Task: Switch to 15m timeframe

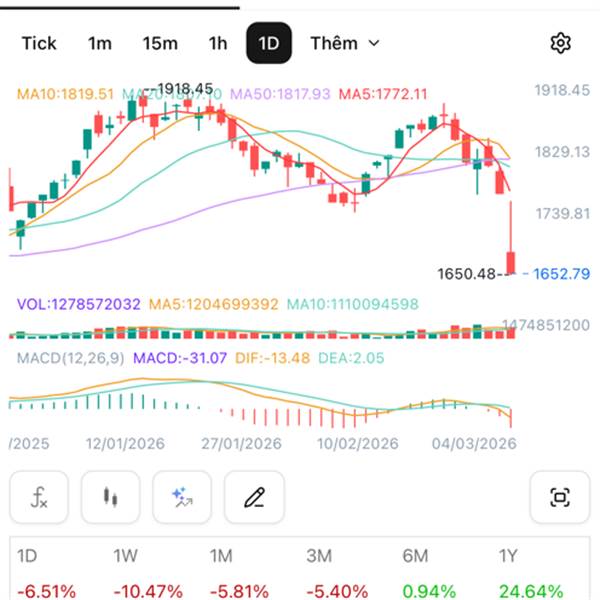Action: point(160,43)
